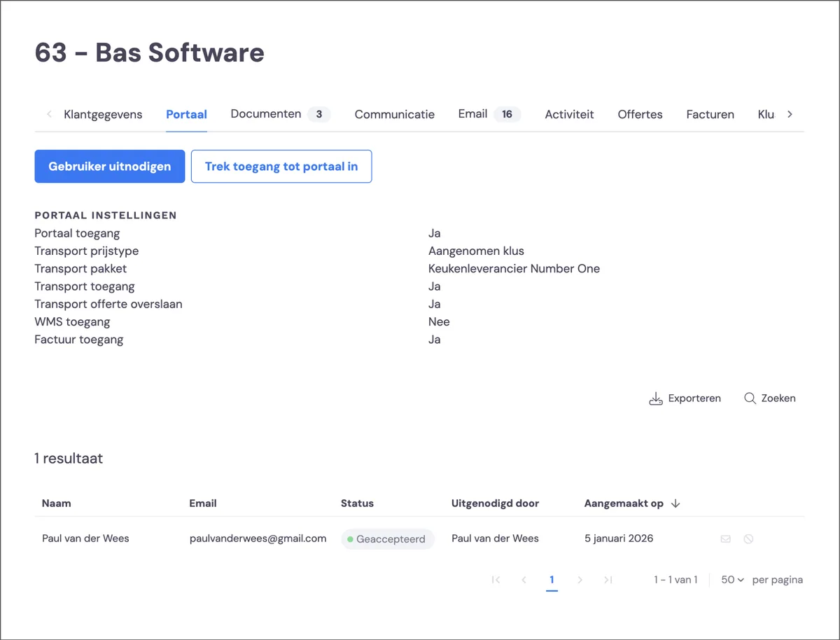The height and width of the screenshot is (640, 840).
Task: Click the 1 resultaat count text
Action: [69, 459]
